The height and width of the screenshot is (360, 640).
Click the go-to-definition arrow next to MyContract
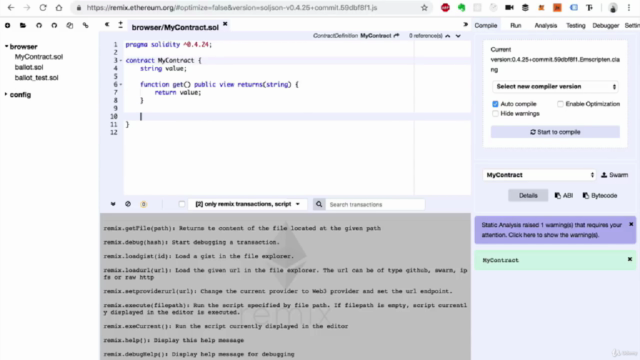point(396,36)
